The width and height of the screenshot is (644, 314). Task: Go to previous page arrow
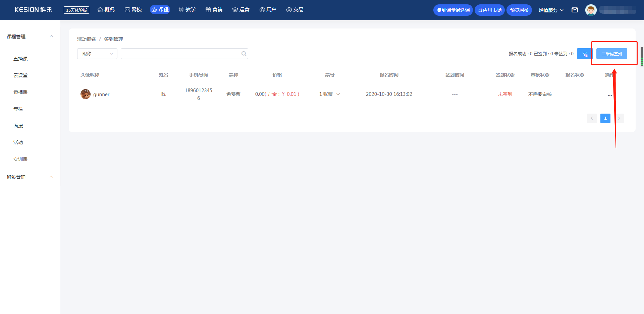point(592,118)
